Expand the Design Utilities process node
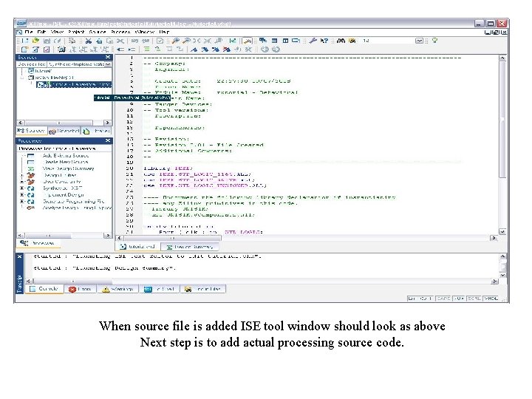Viewport: 532px width, 399px height. (22, 175)
